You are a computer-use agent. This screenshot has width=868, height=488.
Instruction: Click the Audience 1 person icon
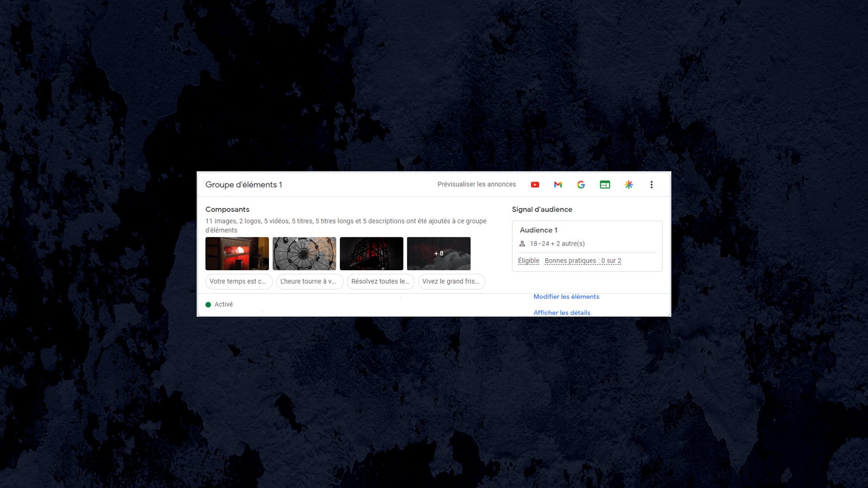[522, 244]
